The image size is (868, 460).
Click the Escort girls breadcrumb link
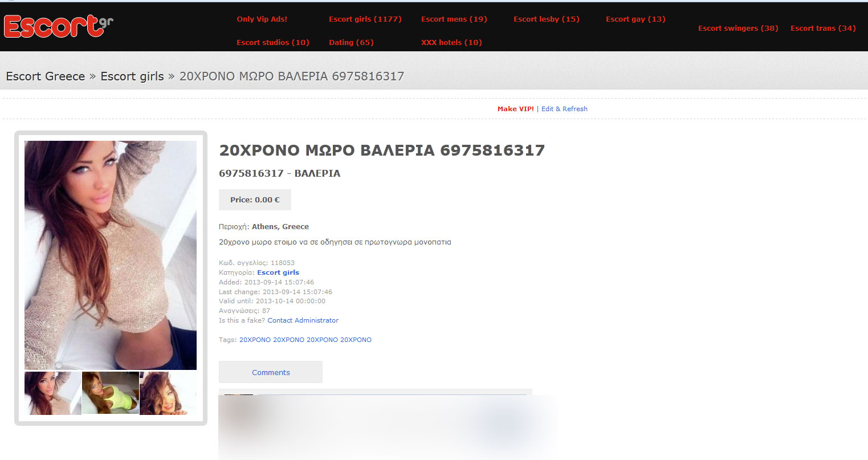point(132,76)
